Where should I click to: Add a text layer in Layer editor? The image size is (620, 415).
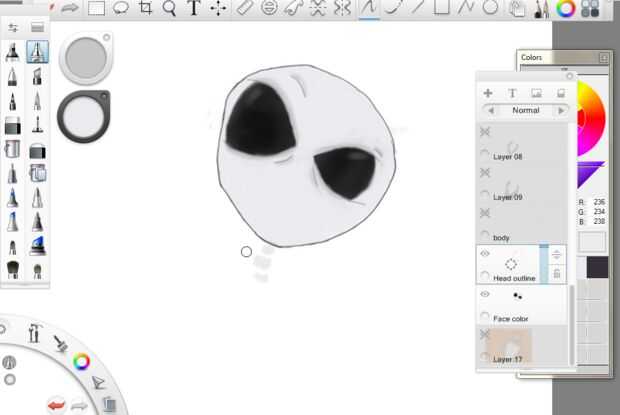point(512,93)
